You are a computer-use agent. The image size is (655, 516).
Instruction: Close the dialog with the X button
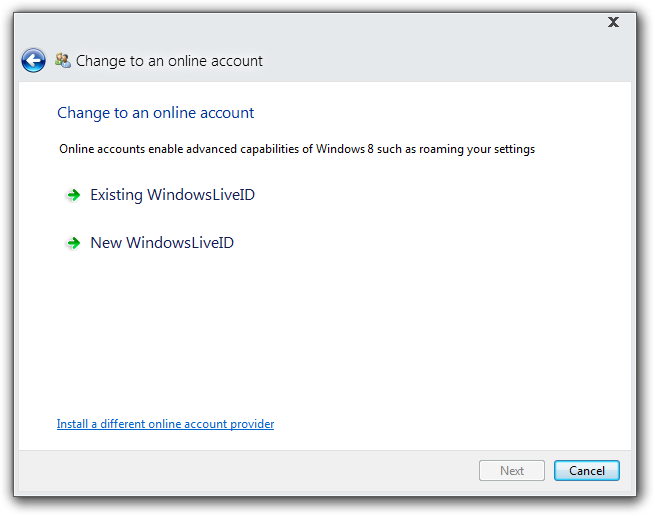point(613,22)
